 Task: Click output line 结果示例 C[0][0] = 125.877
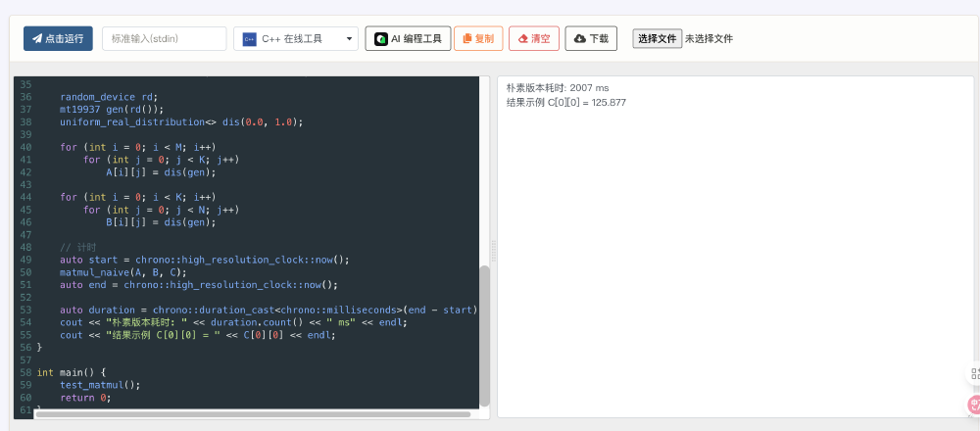click(x=566, y=103)
